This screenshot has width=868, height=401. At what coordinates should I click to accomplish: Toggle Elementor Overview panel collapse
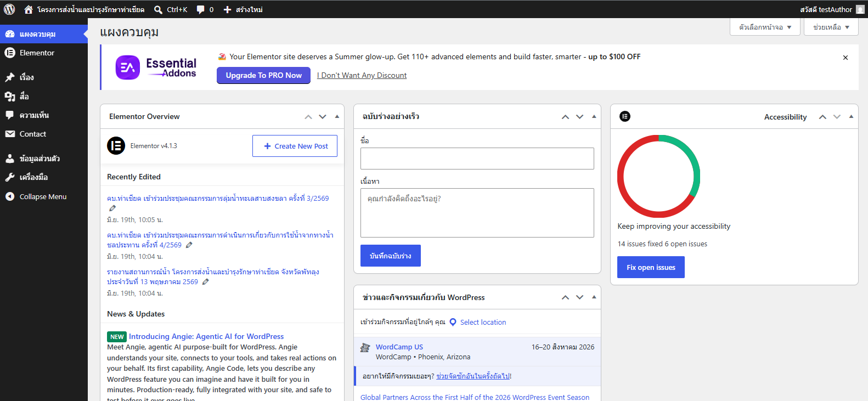pyautogui.click(x=337, y=116)
